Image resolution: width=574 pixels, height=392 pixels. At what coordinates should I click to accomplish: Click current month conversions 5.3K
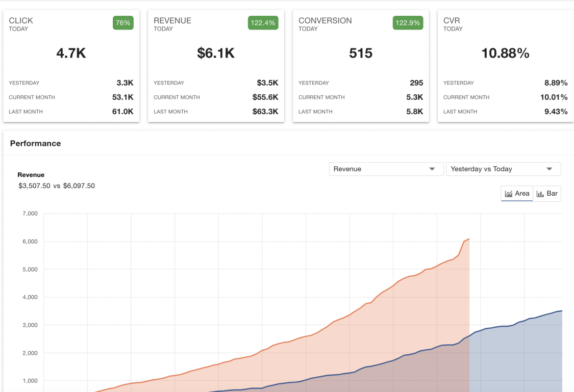coord(414,97)
